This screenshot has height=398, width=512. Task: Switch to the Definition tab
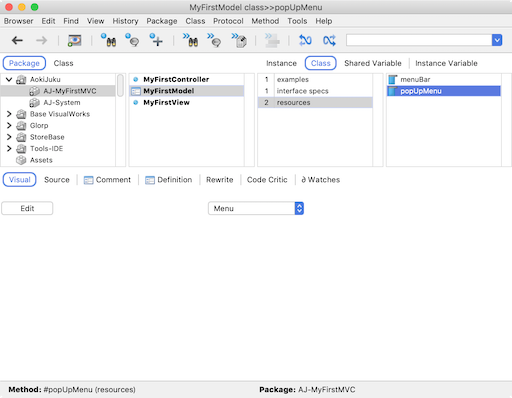(x=169, y=180)
